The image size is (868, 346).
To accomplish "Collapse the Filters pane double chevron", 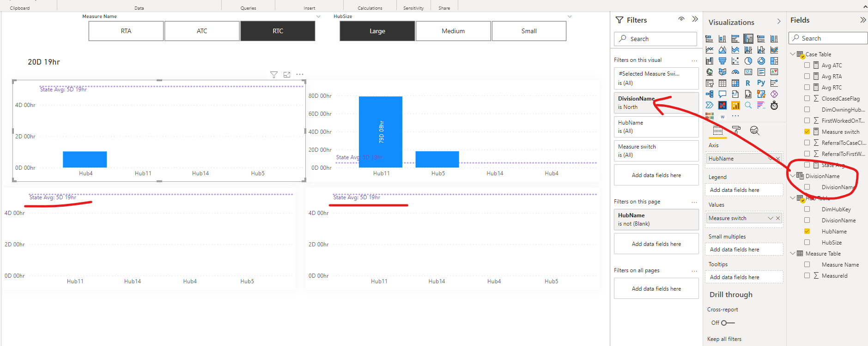I will coord(695,19).
